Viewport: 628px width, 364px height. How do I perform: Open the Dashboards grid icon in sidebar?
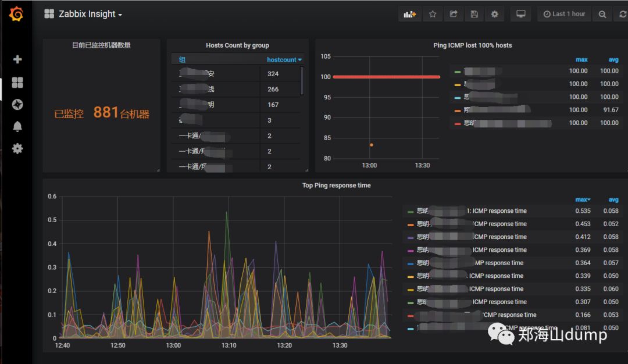[x=17, y=83]
